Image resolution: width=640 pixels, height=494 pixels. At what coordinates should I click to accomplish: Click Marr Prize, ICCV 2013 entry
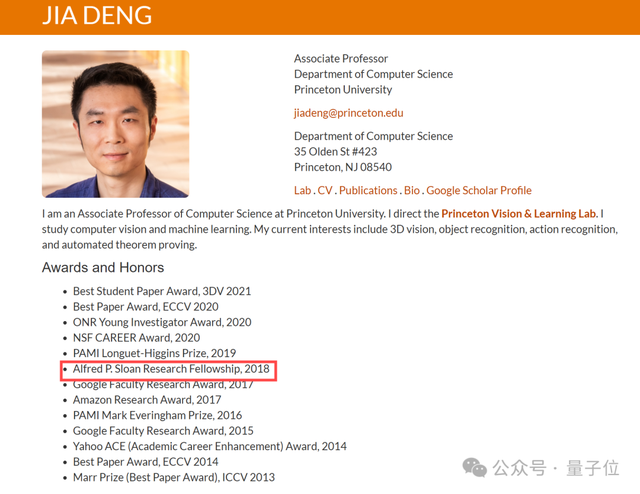173,477
